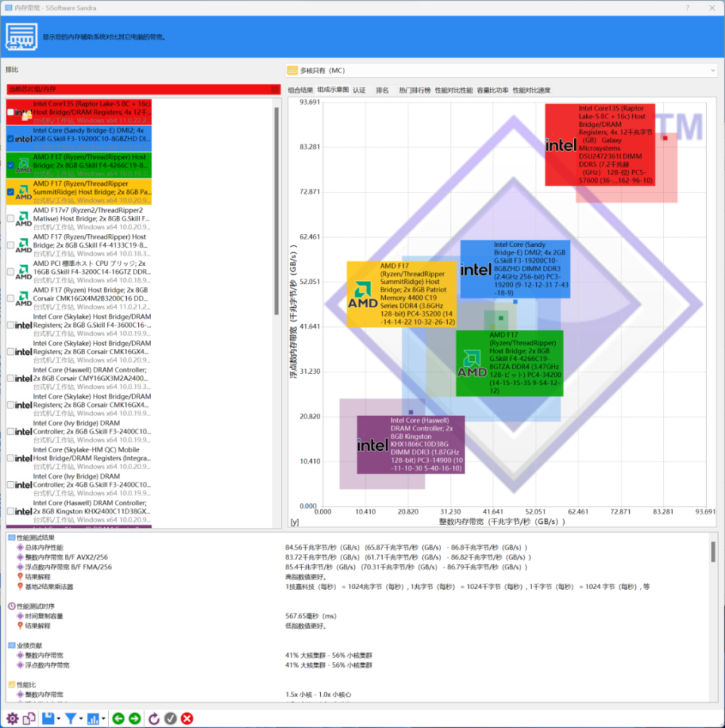This screenshot has width=725, height=728.
Task: Click the 业绩贡献 section icon
Action: 11,646
